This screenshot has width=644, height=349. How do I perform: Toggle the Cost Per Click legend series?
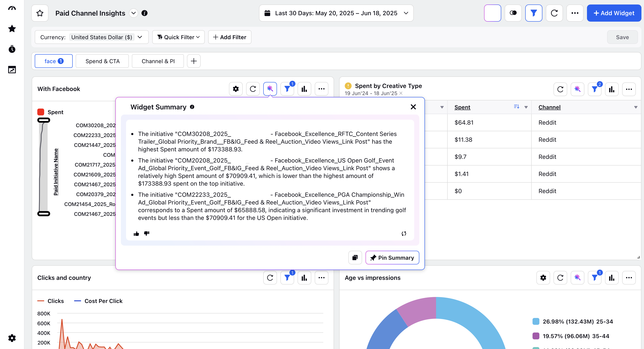coord(98,301)
